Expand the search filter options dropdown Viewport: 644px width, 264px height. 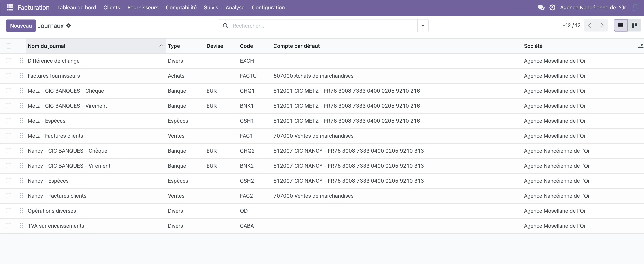click(x=423, y=25)
